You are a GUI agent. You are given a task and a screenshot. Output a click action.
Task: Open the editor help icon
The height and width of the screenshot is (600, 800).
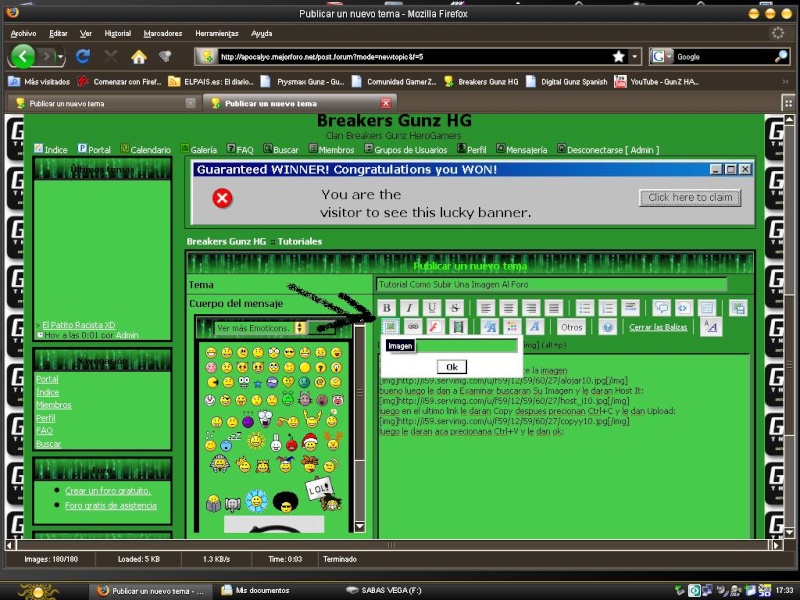[607, 327]
